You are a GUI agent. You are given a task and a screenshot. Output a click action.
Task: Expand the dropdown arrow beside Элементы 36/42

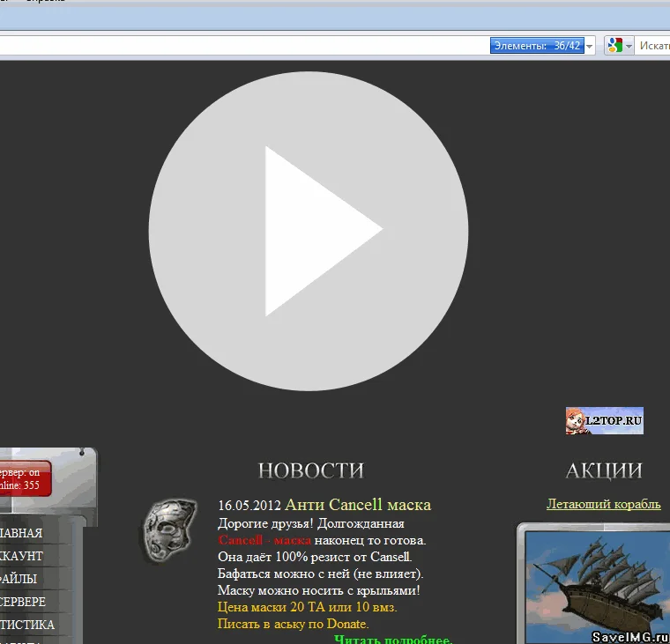(590, 46)
